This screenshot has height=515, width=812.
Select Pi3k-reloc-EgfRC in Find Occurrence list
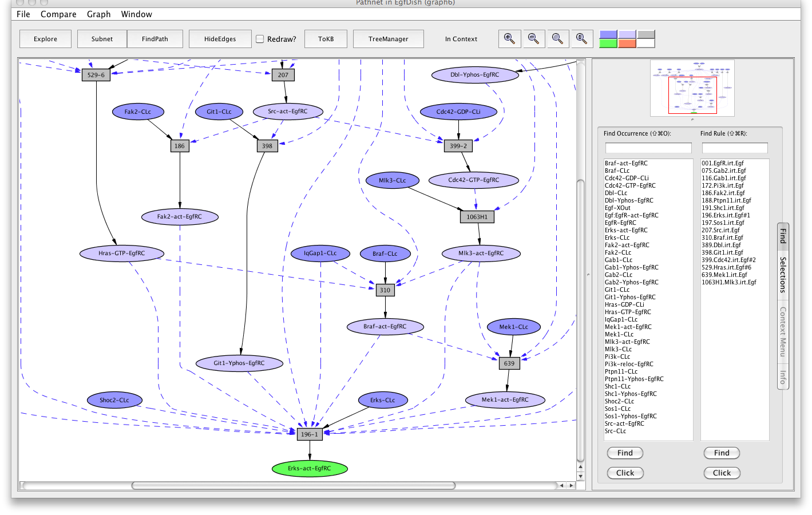coord(629,364)
